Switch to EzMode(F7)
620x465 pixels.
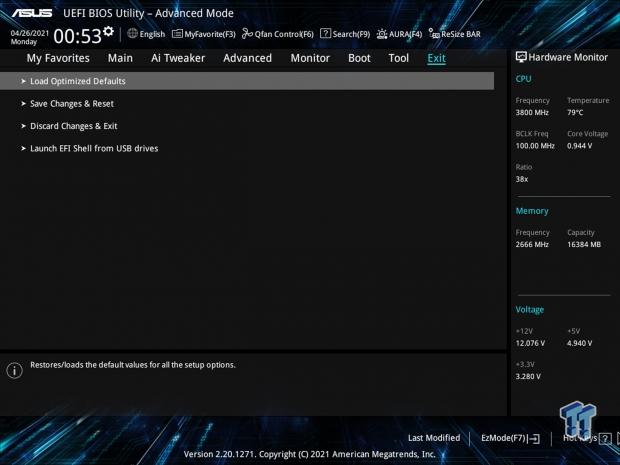click(503, 438)
